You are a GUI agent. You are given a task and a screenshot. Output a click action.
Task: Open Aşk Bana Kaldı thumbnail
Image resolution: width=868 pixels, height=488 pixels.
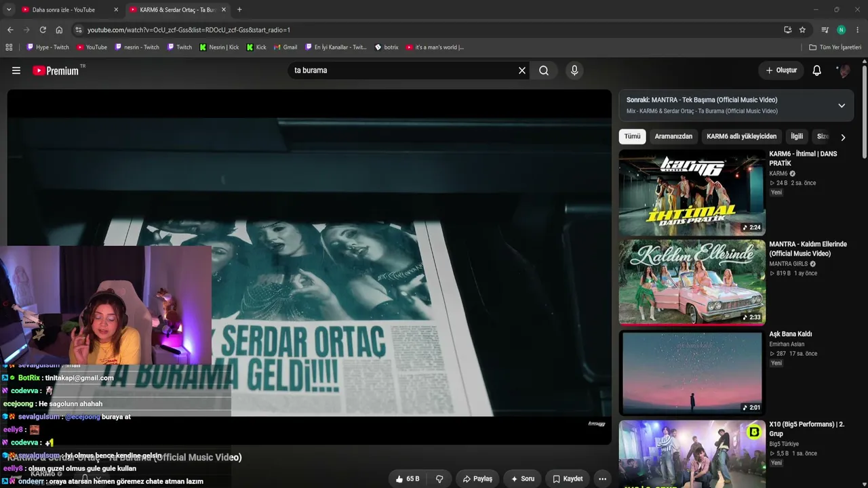(692, 373)
